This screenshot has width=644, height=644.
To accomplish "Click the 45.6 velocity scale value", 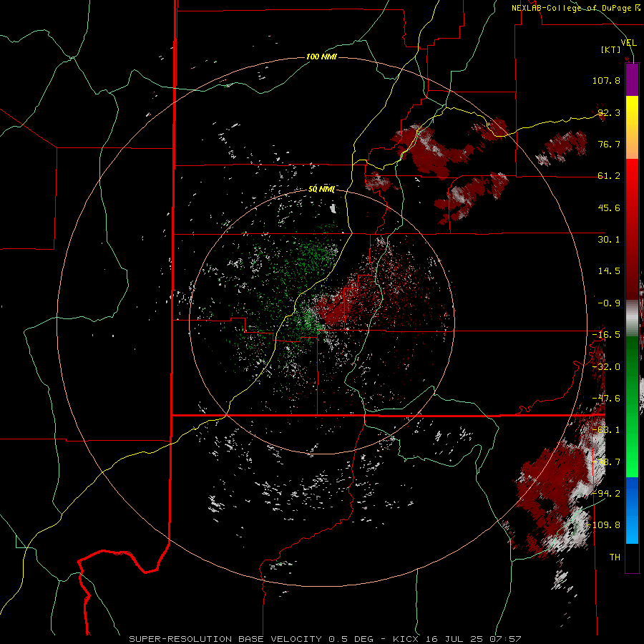I will (x=609, y=208).
